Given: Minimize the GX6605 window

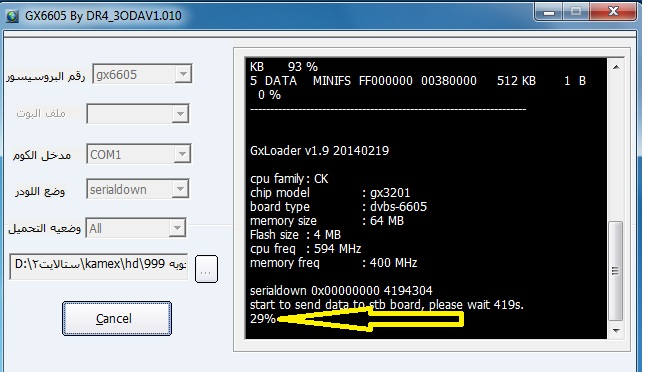Looking at the screenshot, I should coord(549,12).
